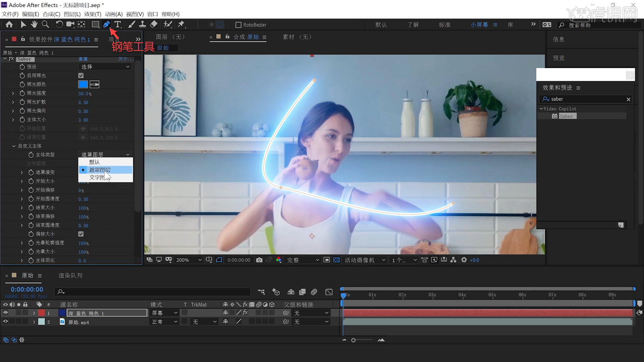The height and width of the screenshot is (362, 644).
Task: Hide the 原始.mp4 layer
Action: tap(5, 321)
